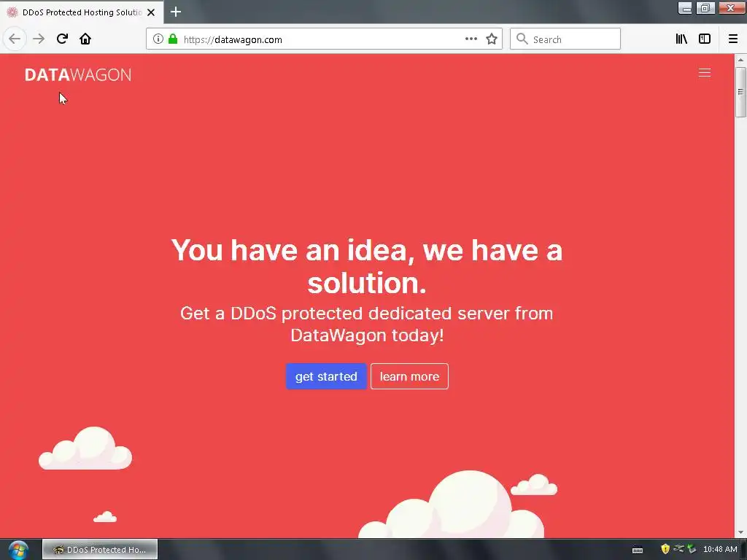This screenshot has height=560, width=747.
Task: Click the page's vertical scrollbar thumb
Action: [740, 92]
